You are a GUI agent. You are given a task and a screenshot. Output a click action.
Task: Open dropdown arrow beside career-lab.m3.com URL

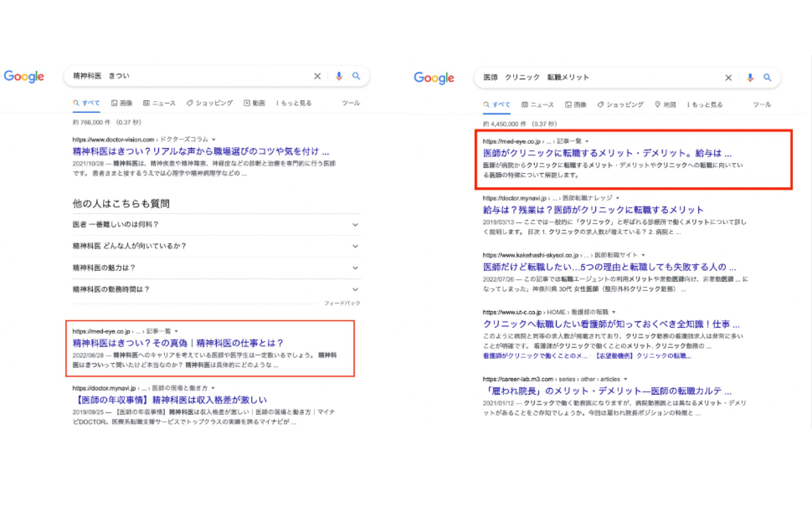[x=625, y=379]
